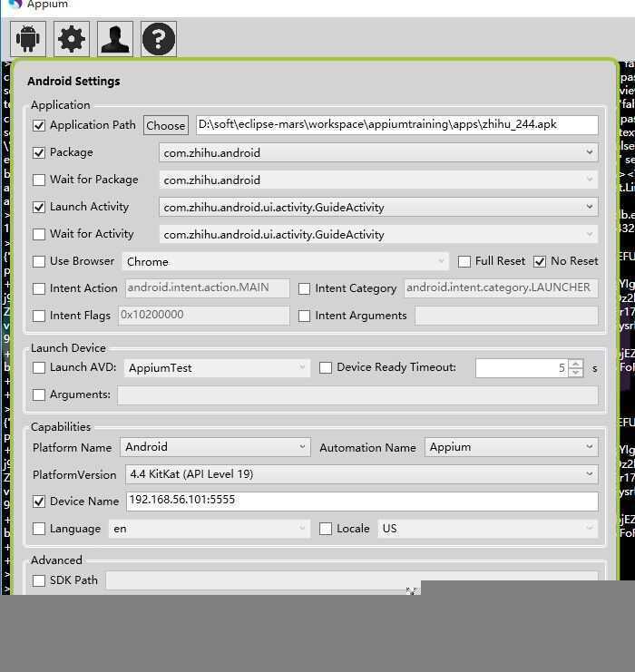Tick the Intent Category checkbox
This screenshot has width=635, height=672.
[305, 288]
